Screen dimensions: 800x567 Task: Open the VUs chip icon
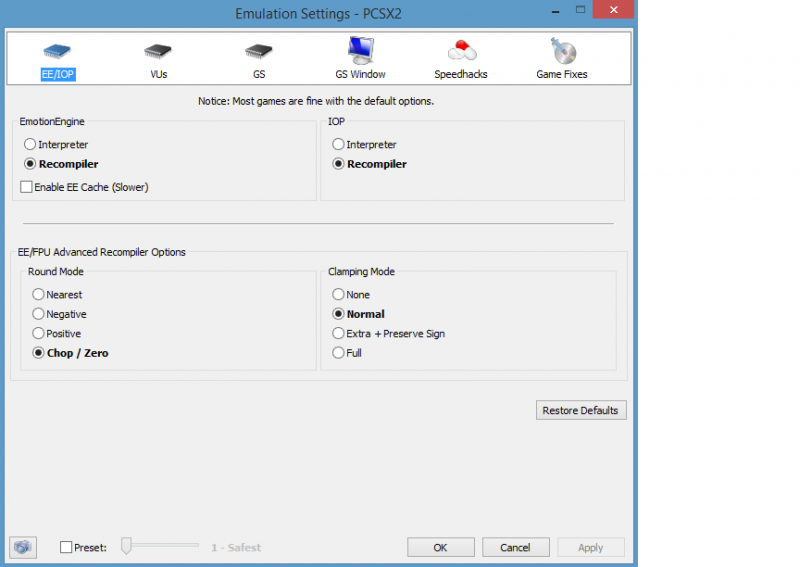158,51
